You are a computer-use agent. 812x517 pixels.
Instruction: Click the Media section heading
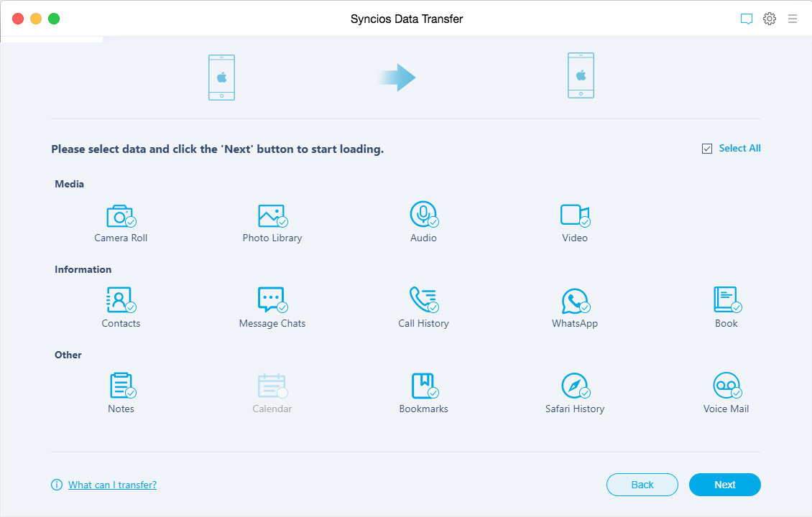[x=70, y=184]
